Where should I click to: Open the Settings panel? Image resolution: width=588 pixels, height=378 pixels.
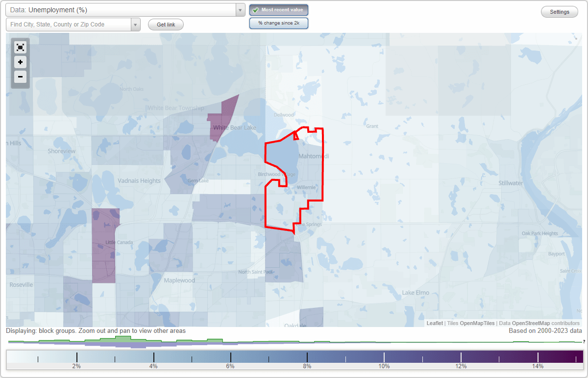tap(559, 11)
